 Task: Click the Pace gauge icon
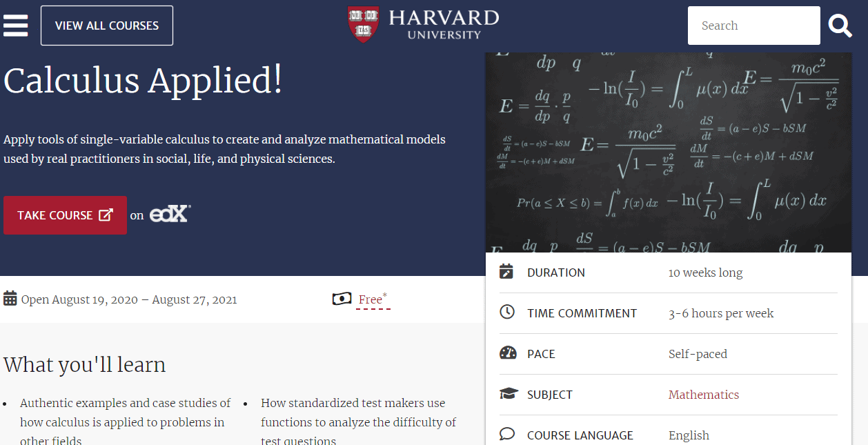pos(508,353)
